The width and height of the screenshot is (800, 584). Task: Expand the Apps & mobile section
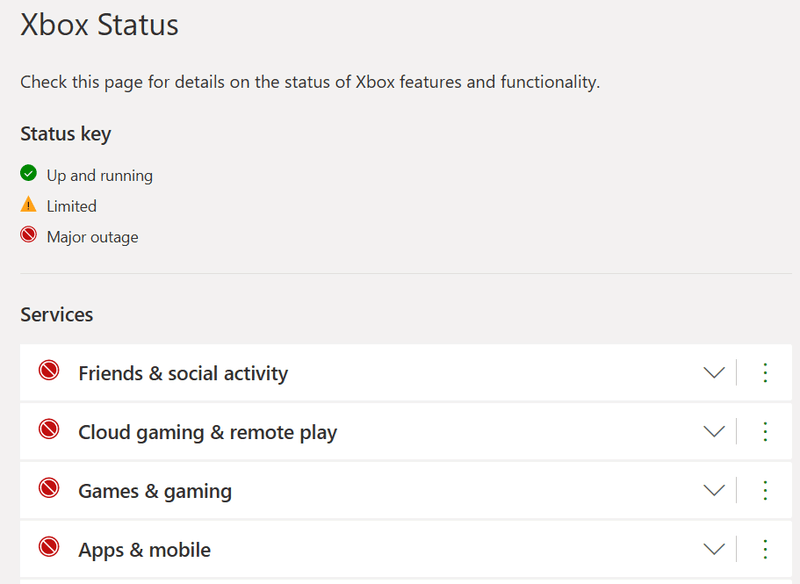coord(713,549)
